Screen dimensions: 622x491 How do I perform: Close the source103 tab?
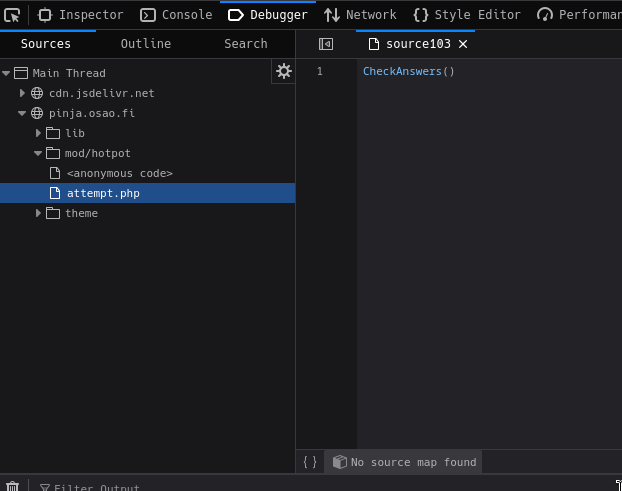[463, 44]
